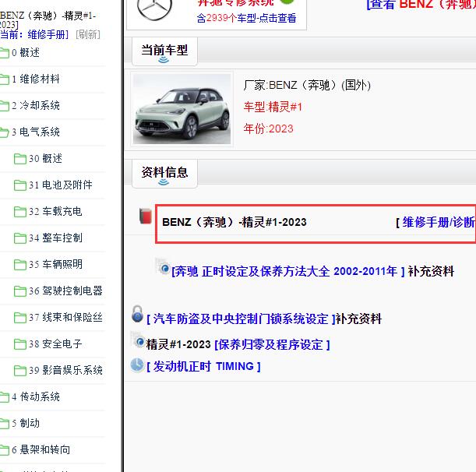Select tree item 6 悬架和转向
476x472 pixels.
41,449
